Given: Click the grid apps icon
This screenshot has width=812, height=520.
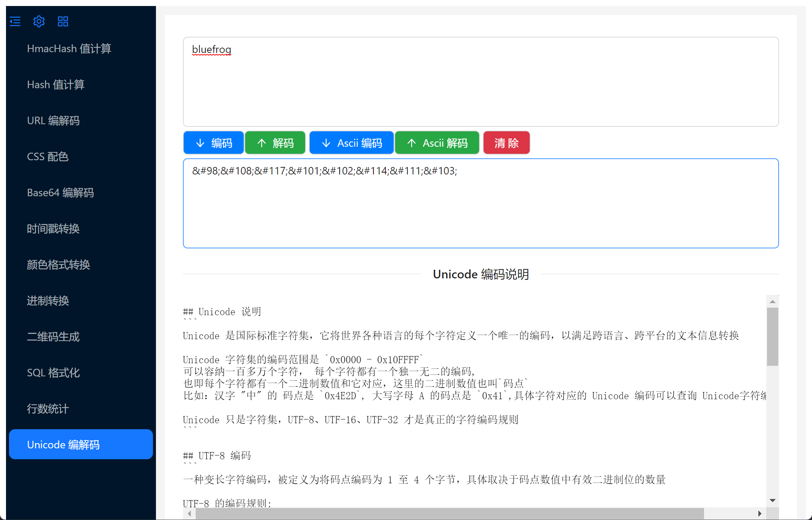Looking at the screenshot, I should click(63, 21).
